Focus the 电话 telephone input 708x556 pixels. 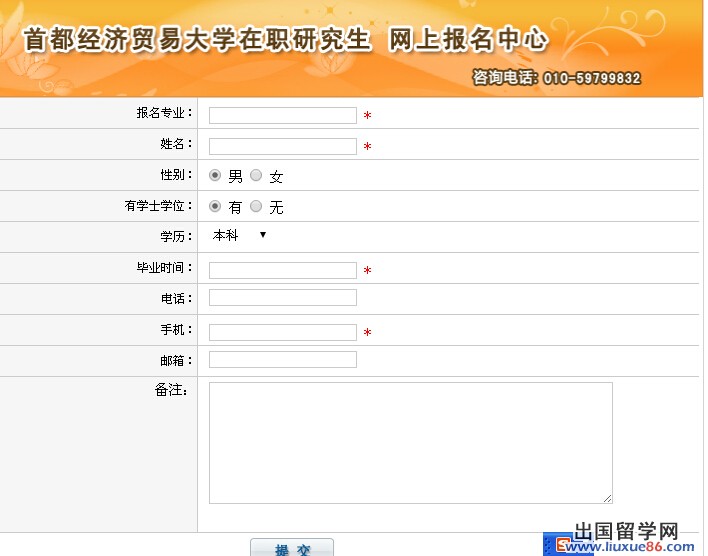pyautogui.click(x=282, y=297)
